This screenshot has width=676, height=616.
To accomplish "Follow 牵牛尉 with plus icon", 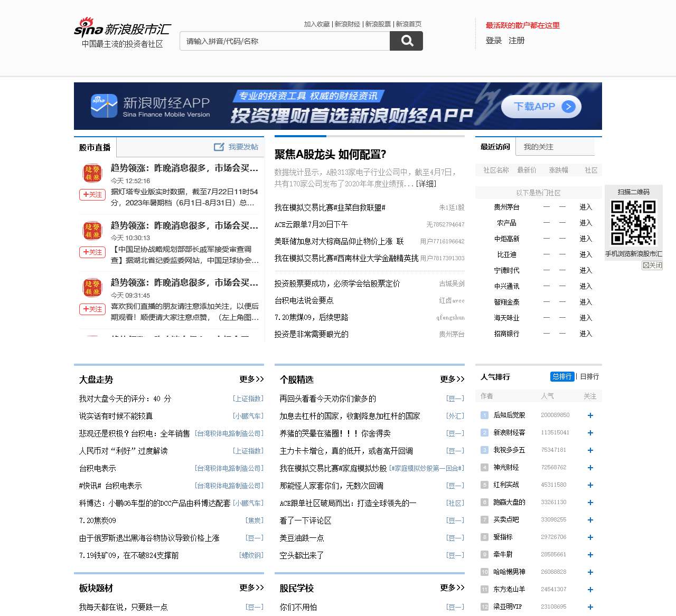I will coord(590,555).
